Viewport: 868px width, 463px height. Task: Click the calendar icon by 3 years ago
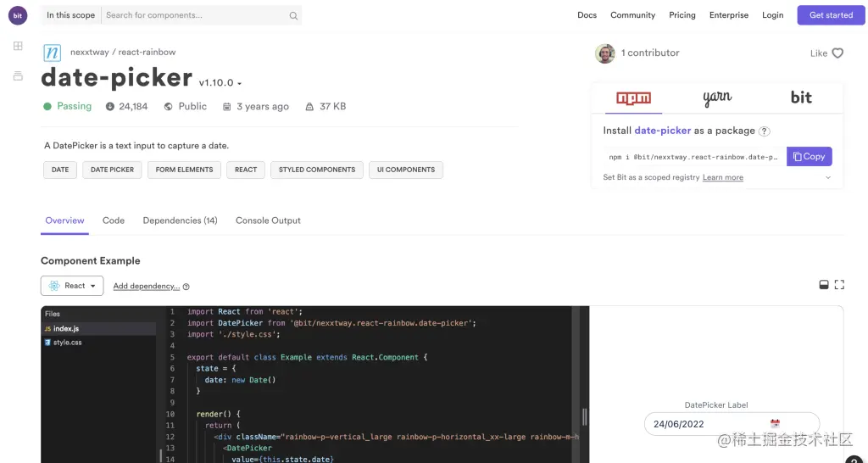click(x=227, y=106)
